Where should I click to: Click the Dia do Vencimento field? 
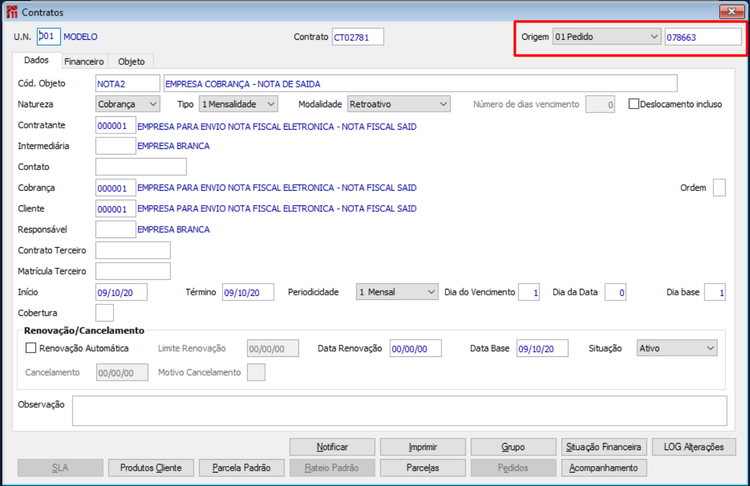click(x=529, y=292)
